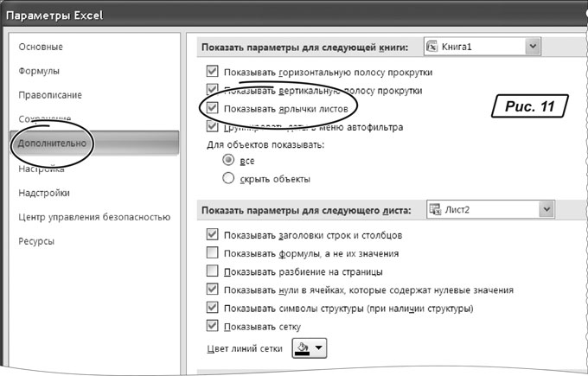Go to Центр управления безопасностью
Screen dimensions: 588x376
92,217
